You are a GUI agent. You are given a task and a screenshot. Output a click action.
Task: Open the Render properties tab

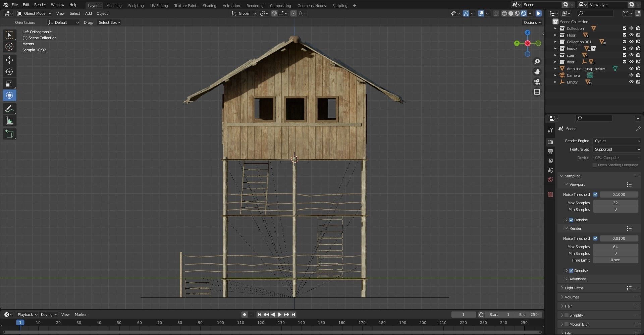[550, 142]
